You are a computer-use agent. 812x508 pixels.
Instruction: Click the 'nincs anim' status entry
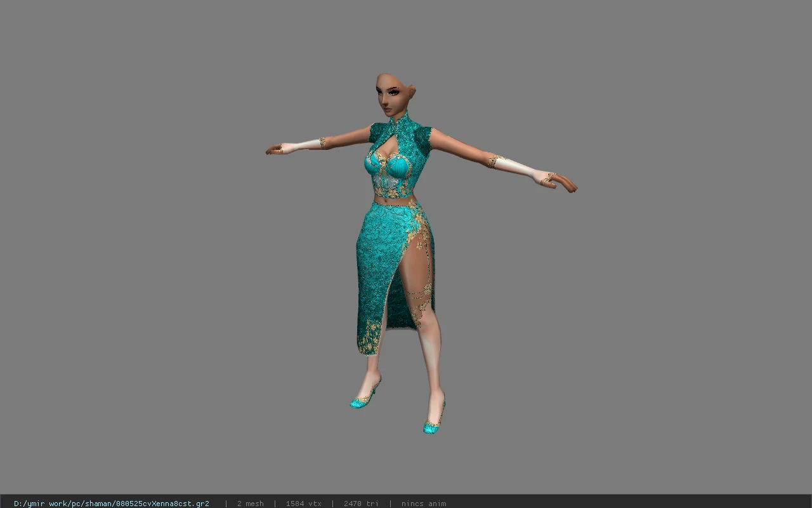pyautogui.click(x=424, y=504)
